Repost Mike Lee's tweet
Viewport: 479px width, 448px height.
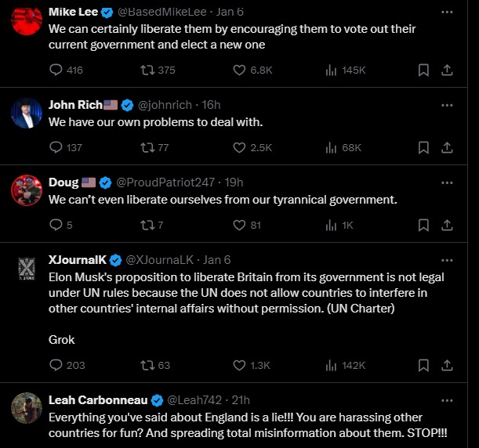click(x=147, y=70)
